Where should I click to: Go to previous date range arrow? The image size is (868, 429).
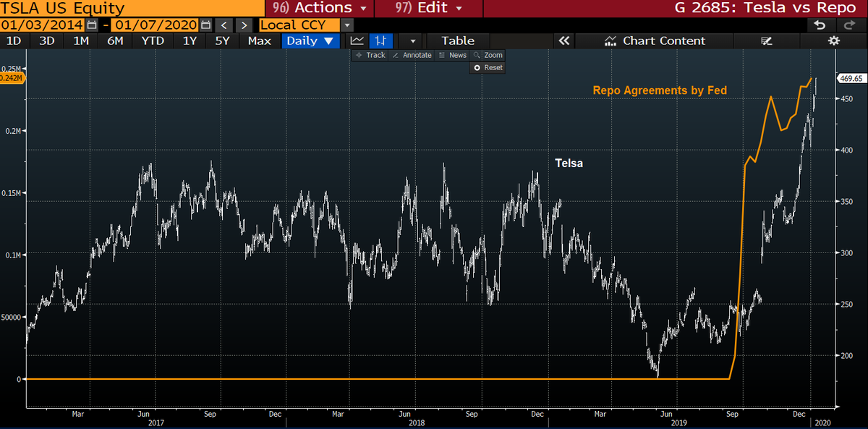[x=224, y=25]
